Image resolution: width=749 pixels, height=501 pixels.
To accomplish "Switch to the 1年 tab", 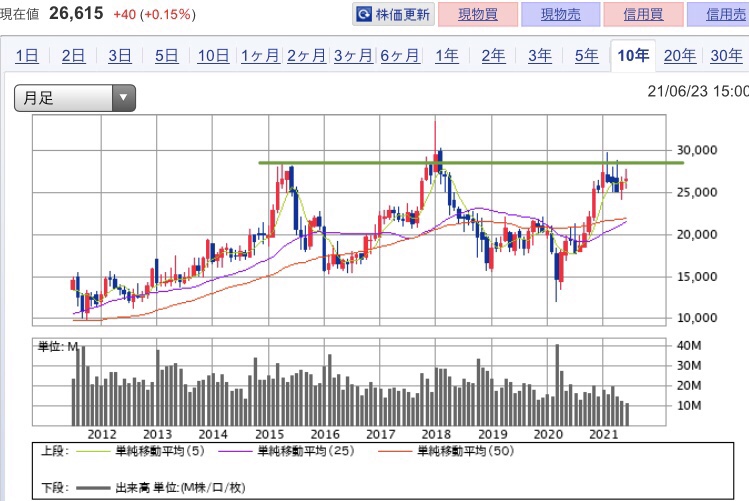I will coord(447,56).
